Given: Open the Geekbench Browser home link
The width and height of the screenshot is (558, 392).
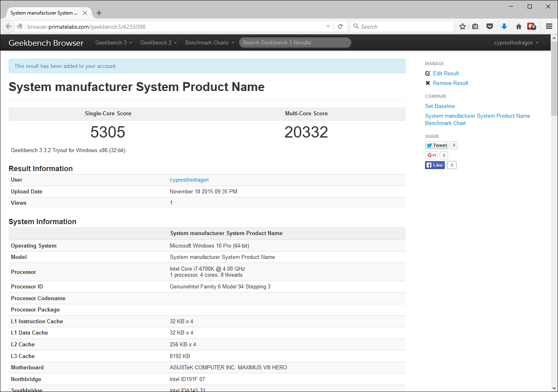Looking at the screenshot, I should point(46,43).
